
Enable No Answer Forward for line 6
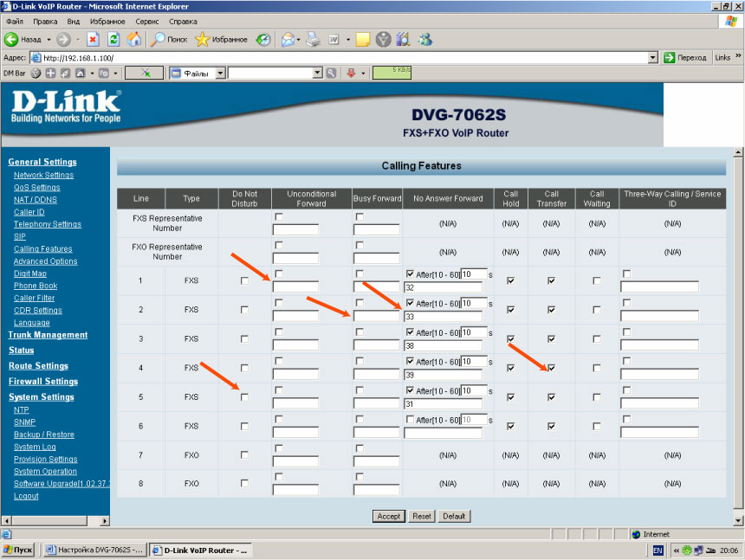[x=410, y=420]
